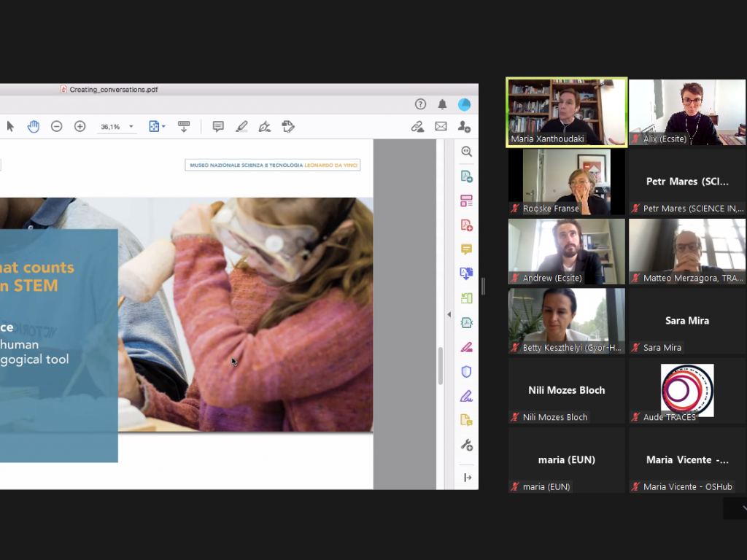Toggle the arrow selection tool
The height and width of the screenshot is (560, 747).
[x=10, y=126]
